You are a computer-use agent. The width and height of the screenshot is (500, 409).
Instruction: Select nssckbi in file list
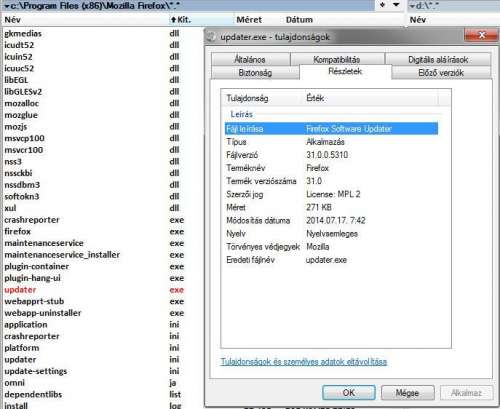18,173
